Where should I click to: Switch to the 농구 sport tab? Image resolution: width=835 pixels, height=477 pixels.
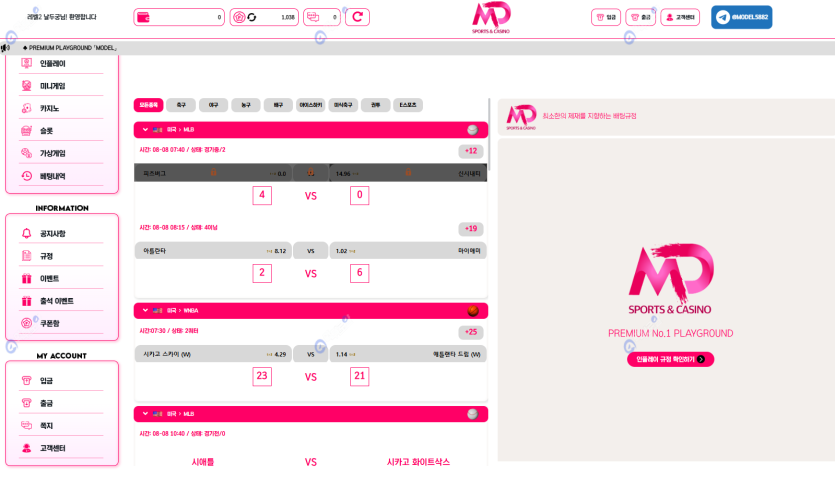(245, 104)
